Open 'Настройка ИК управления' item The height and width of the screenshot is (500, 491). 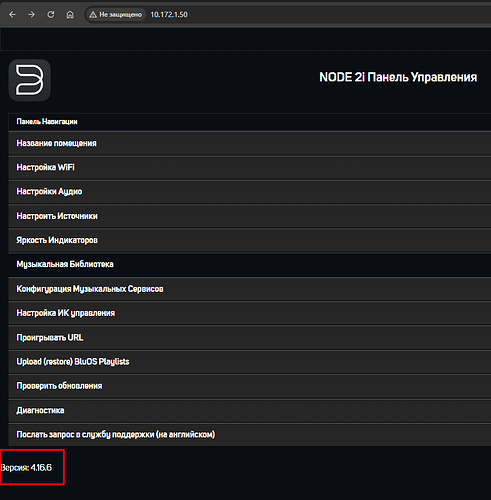pyautogui.click(x=250, y=313)
